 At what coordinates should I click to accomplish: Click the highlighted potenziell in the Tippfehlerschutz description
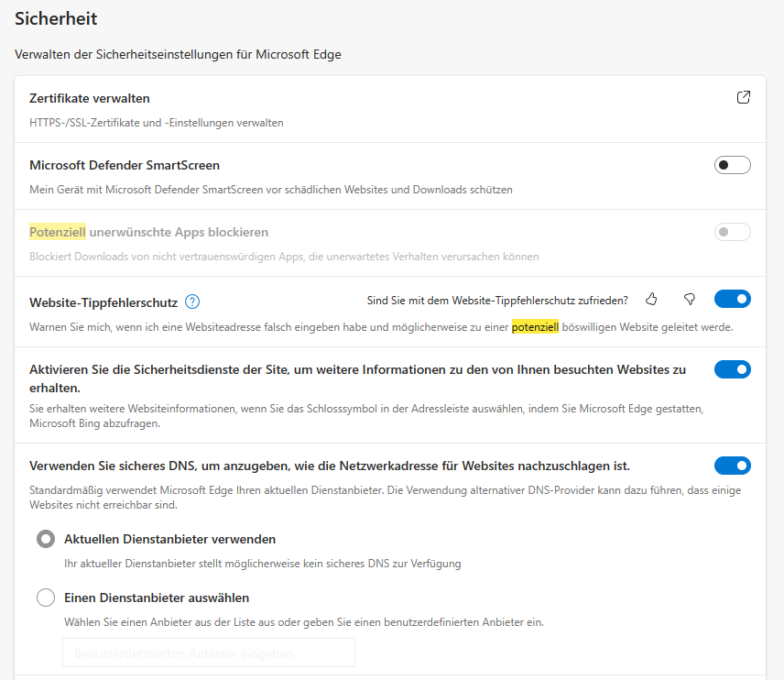[535, 327]
